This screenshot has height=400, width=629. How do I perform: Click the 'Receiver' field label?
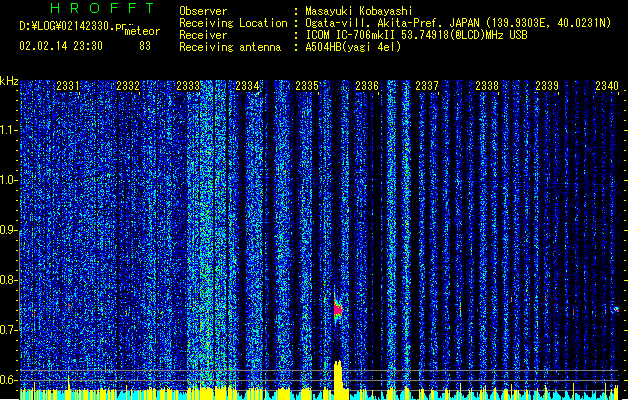(x=203, y=35)
